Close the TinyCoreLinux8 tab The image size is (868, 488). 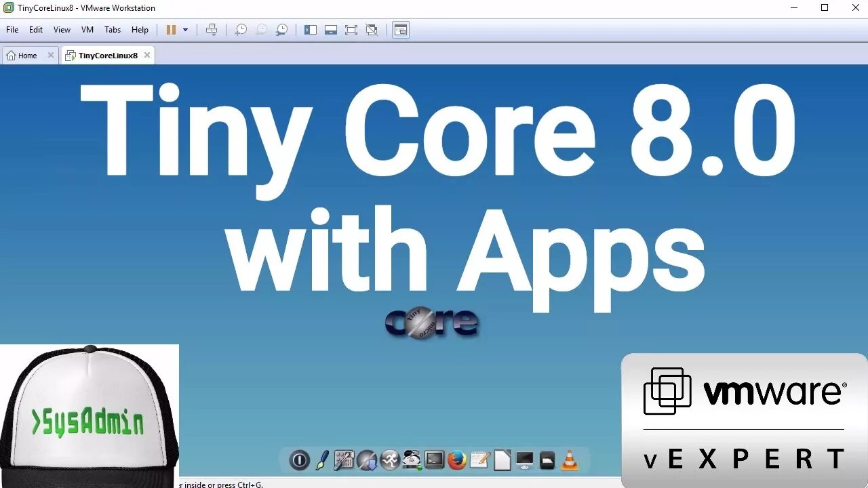pyautogui.click(x=146, y=56)
